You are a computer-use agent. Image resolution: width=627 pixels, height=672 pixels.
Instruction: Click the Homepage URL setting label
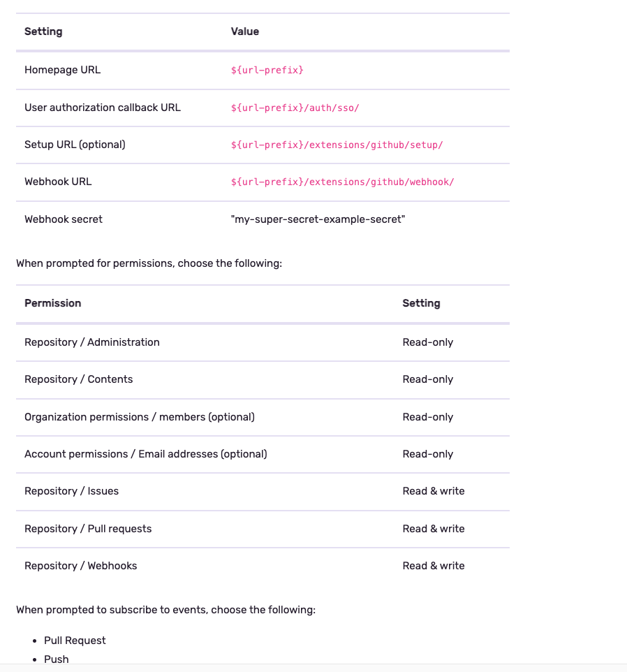click(x=62, y=70)
